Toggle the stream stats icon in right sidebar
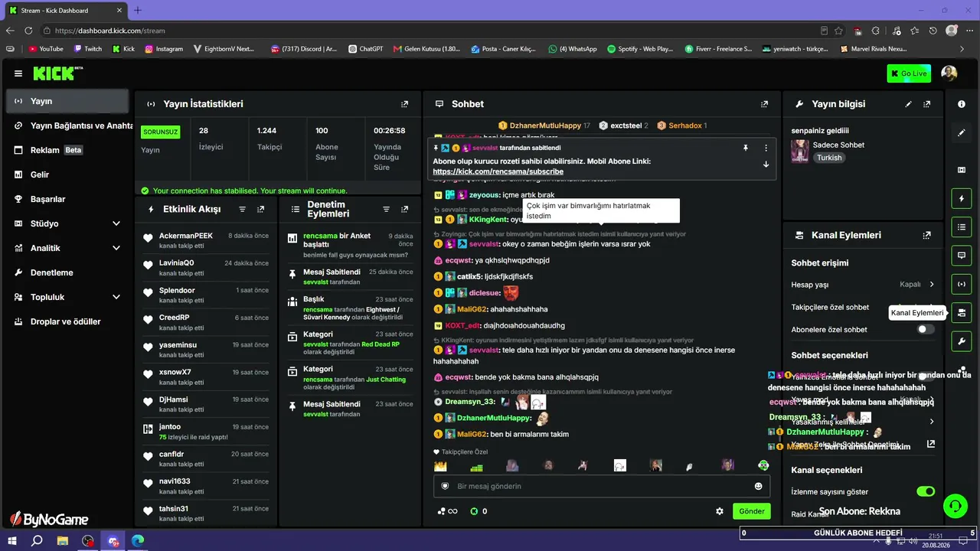Screen dimensions: 980x551 click(x=962, y=284)
